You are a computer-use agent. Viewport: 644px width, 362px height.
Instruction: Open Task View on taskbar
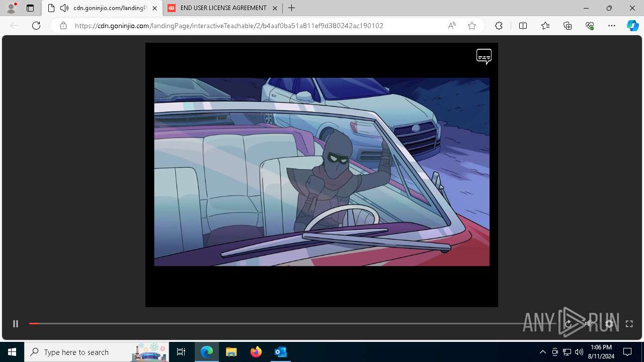point(181,352)
